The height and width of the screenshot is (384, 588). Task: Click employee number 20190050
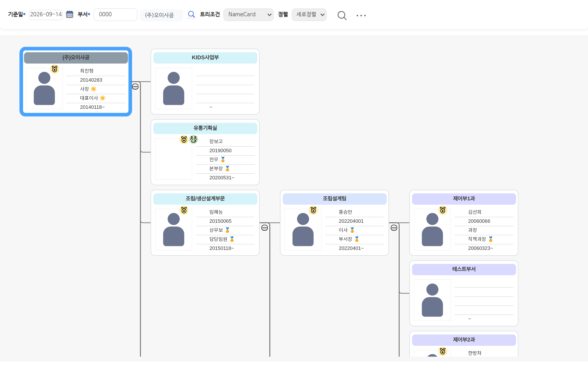point(220,150)
